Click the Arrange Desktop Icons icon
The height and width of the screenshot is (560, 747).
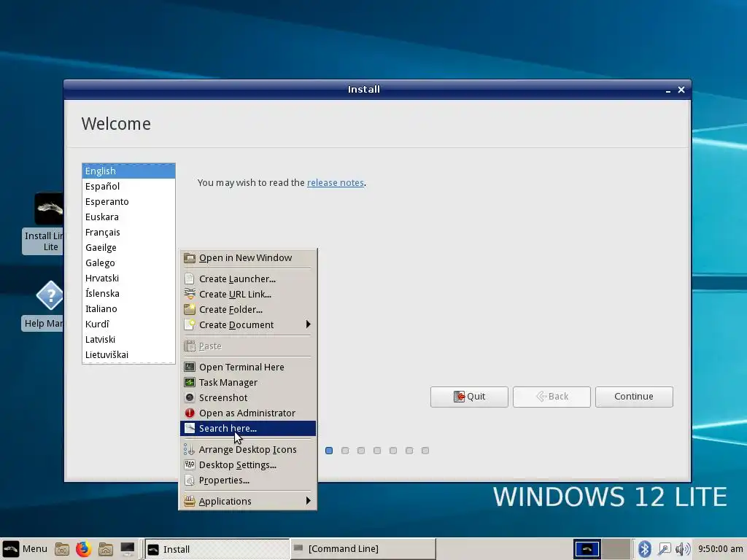tap(190, 449)
